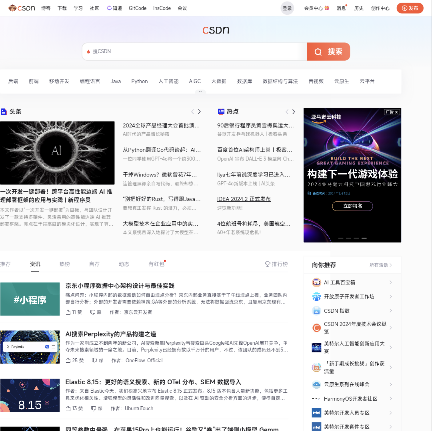Click the gray round login avatar
432x431 pixels.
287,8
